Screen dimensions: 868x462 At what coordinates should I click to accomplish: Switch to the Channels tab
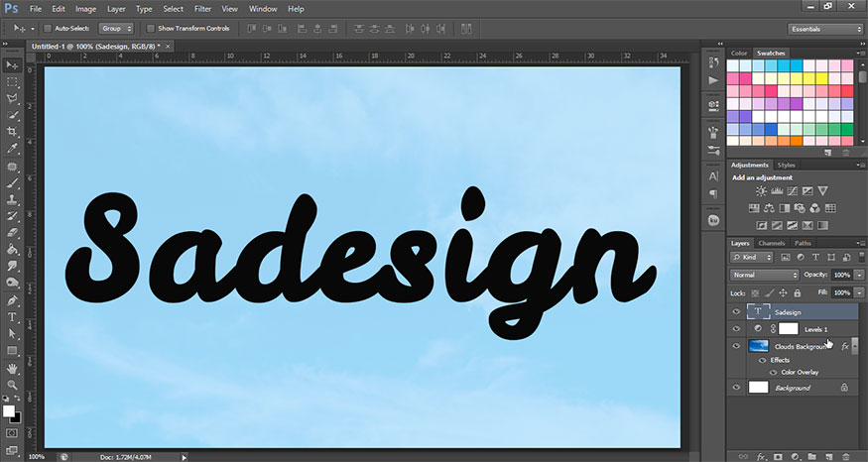[772, 243]
